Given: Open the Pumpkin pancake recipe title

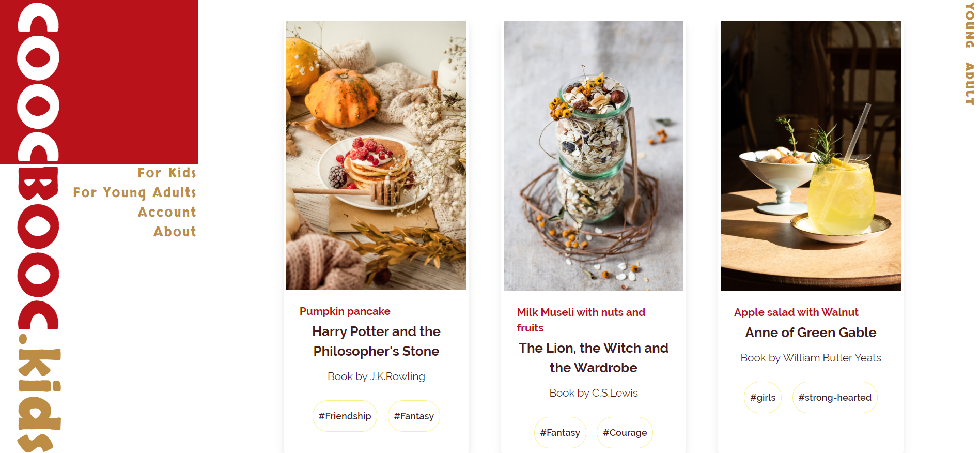Looking at the screenshot, I should click(345, 311).
